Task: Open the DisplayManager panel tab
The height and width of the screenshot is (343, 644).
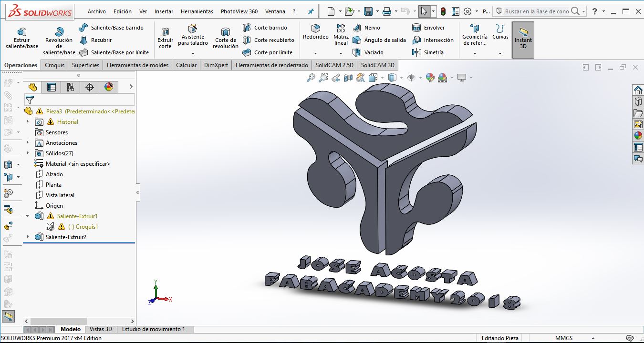Action: point(109,87)
